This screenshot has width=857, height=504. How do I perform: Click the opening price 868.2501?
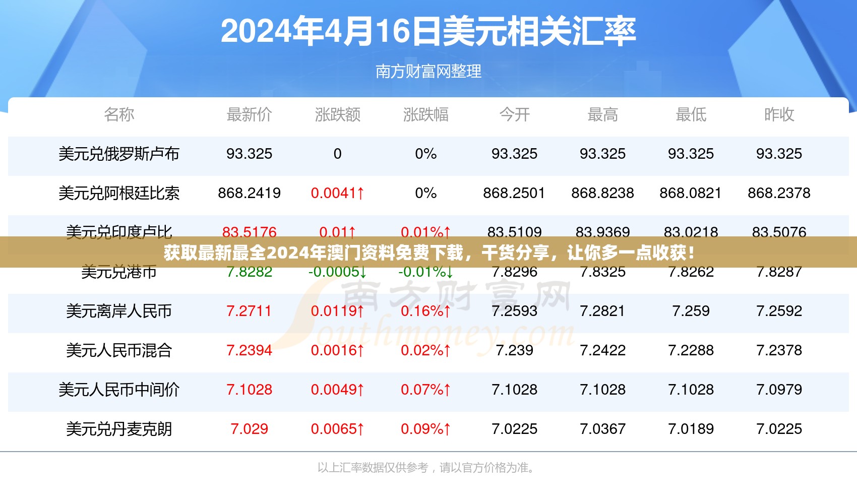click(x=514, y=193)
